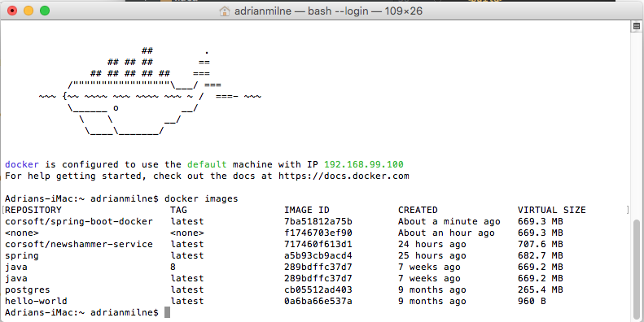Click the scrollback marker icon at top right
The width and height of the screenshot is (644, 322).
[x=637, y=27]
